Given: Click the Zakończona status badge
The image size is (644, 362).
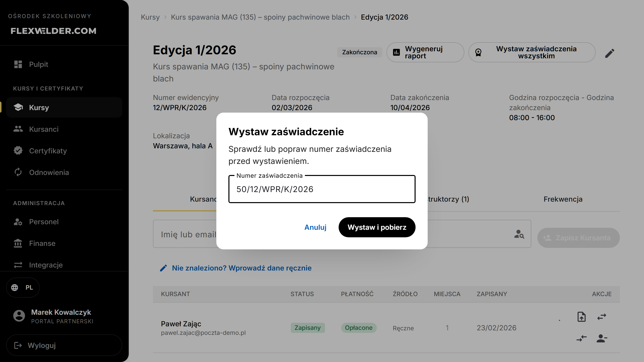Looking at the screenshot, I should [359, 52].
